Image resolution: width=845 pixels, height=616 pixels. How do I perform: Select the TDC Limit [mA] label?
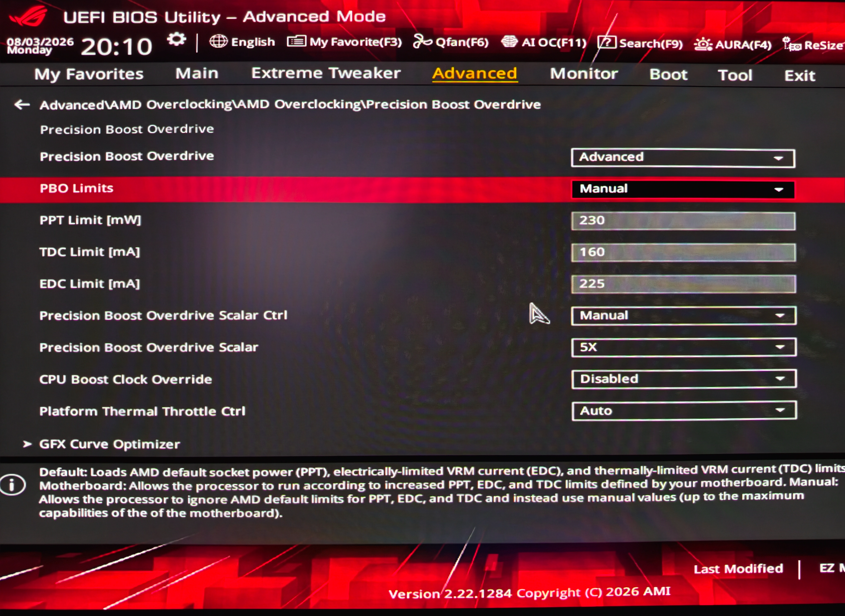coord(90,252)
